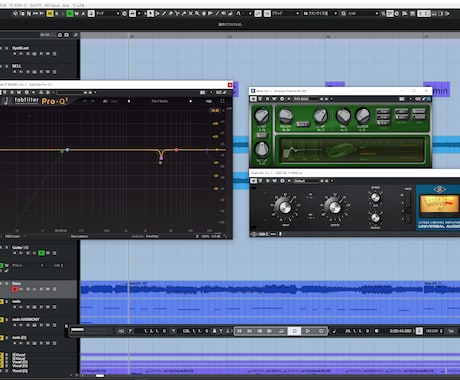Select the notch EQ band node at dip

(161, 158)
